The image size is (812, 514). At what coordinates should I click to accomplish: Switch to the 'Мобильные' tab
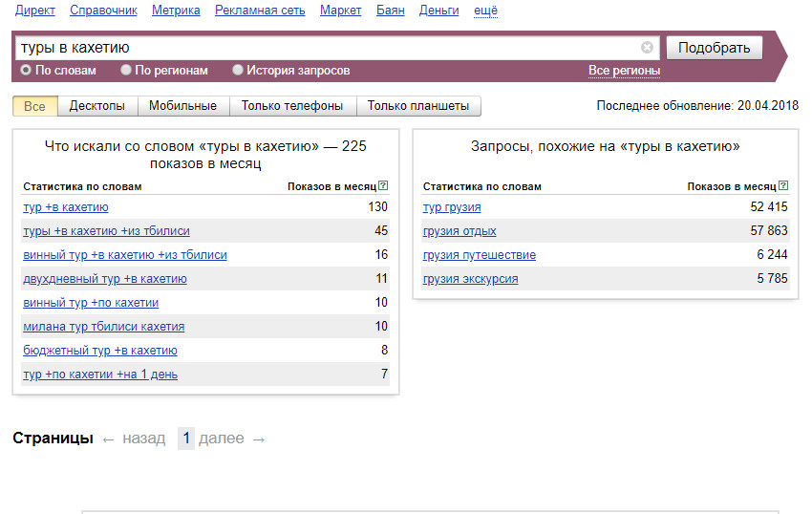(x=182, y=106)
